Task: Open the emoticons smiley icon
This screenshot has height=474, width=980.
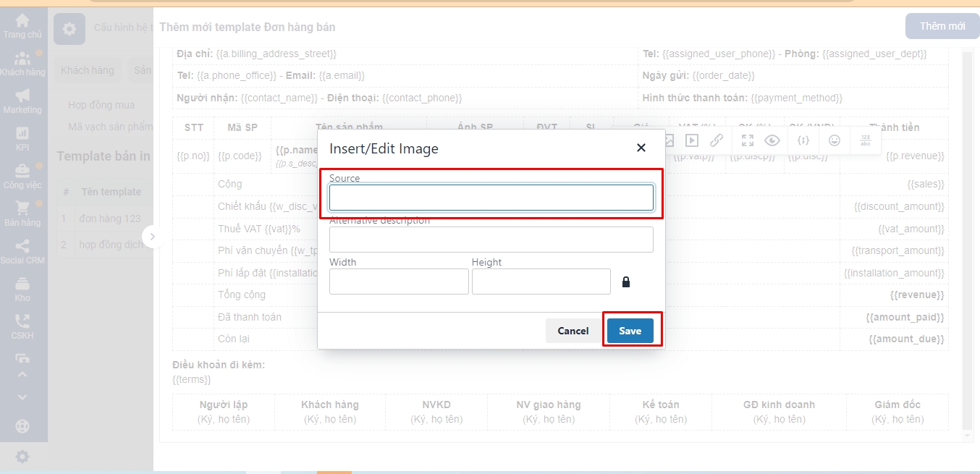Action: [835, 140]
